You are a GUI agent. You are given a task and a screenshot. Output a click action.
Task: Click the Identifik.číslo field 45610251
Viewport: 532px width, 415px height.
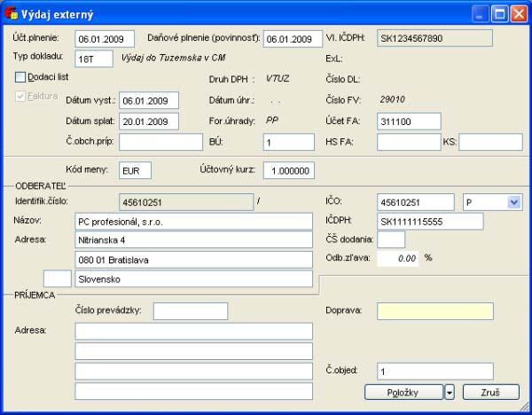point(186,202)
